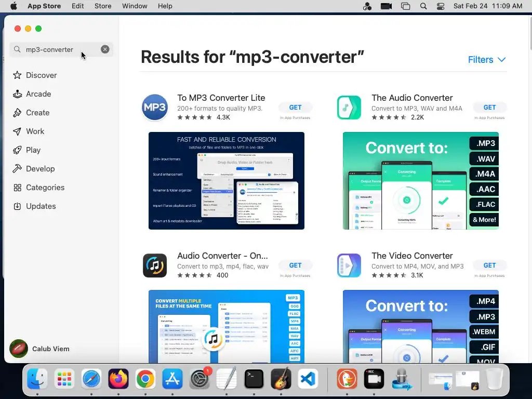The image size is (532, 399).
Task: Open Finder from the Dock
Action: [37, 379]
